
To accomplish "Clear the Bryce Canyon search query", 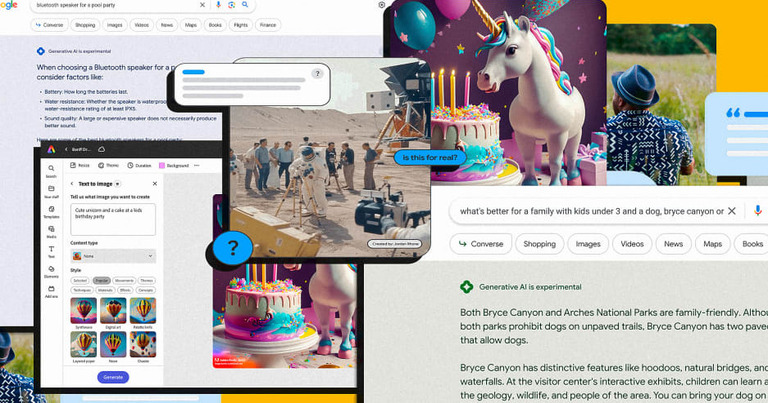I will [x=732, y=211].
